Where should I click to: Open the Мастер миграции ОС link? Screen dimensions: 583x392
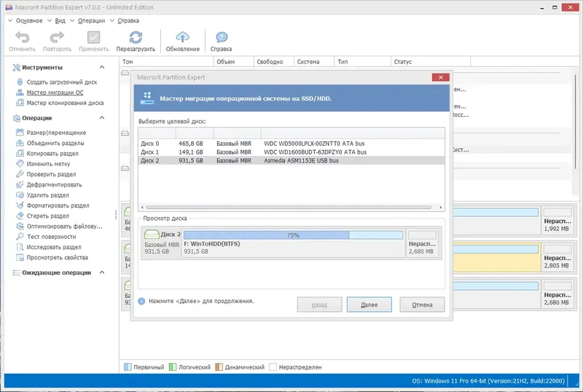click(55, 93)
